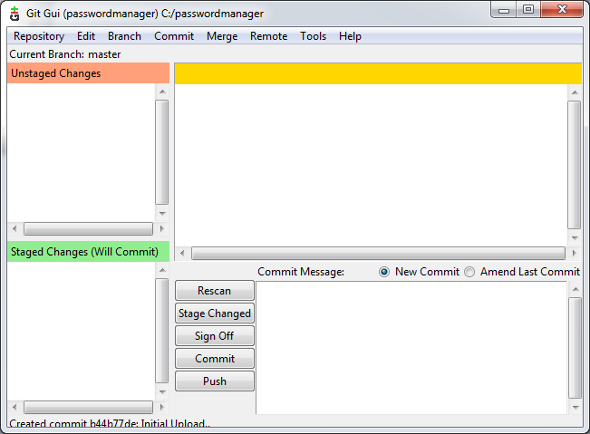Click down arrow of Unstaged Changes scrollbar

[x=162, y=213]
